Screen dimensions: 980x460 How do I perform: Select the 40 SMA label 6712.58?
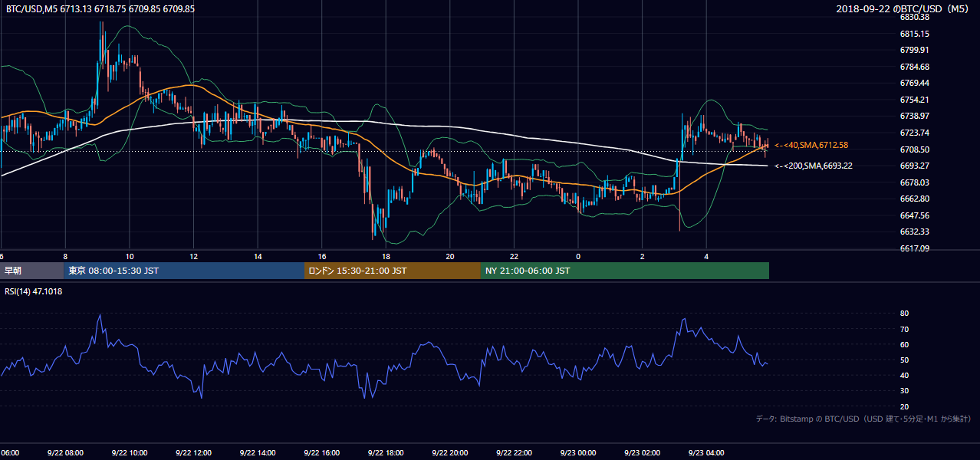811,145
